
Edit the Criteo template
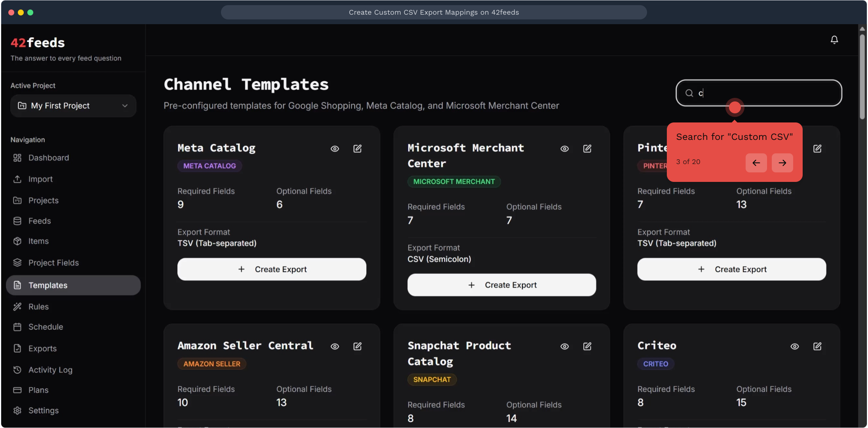(817, 346)
